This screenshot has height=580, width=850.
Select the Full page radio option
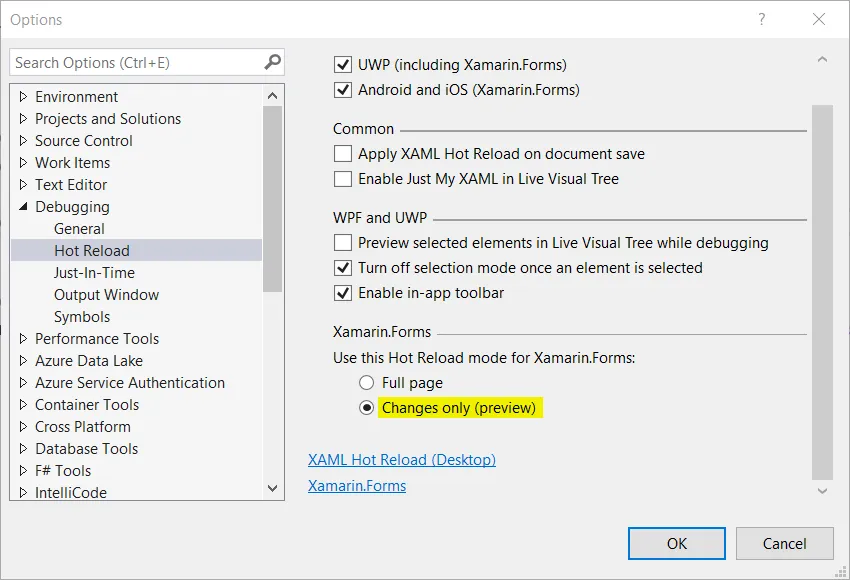367,383
